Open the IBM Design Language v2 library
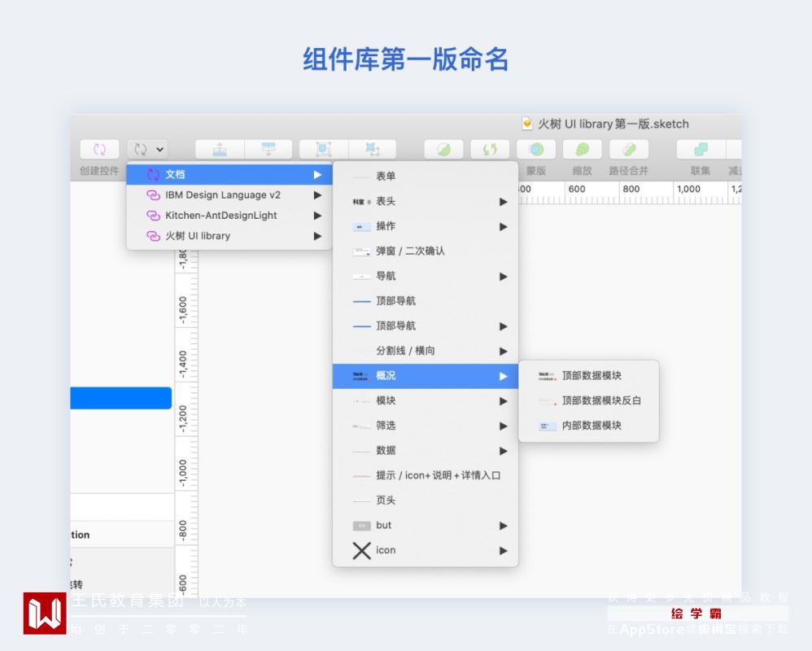This screenshot has height=651, width=812. [x=229, y=194]
